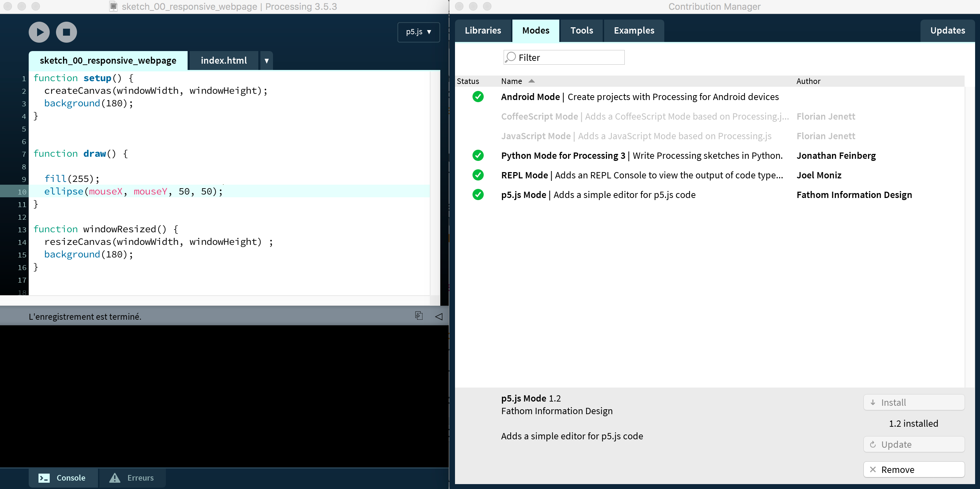980x489 pixels.
Task: Click line number 10 in the editor gutter
Action: (x=22, y=192)
